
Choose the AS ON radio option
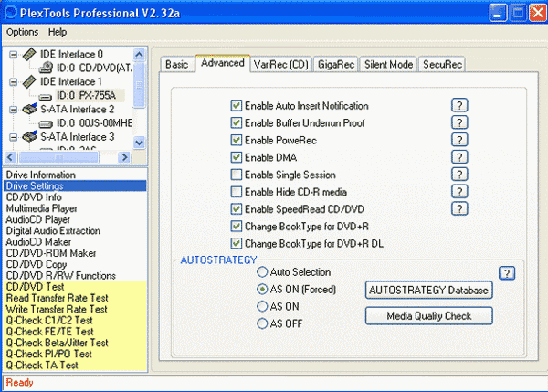click(262, 306)
